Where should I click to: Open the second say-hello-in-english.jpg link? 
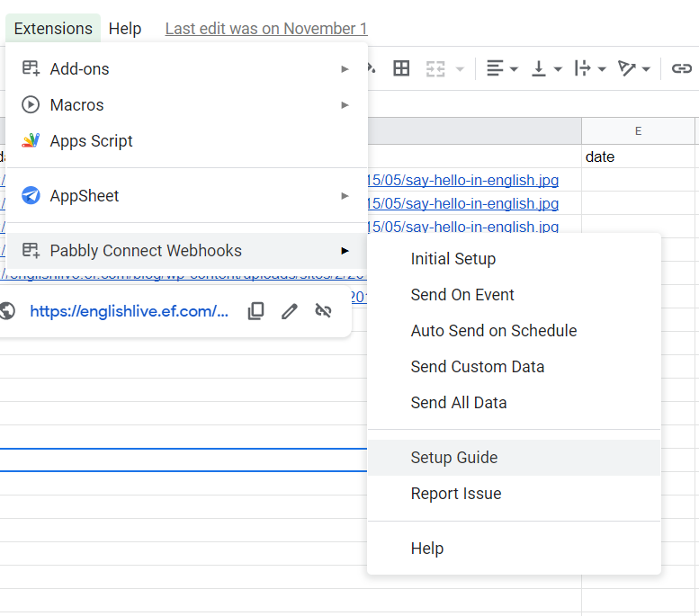[x=462, y=203]
